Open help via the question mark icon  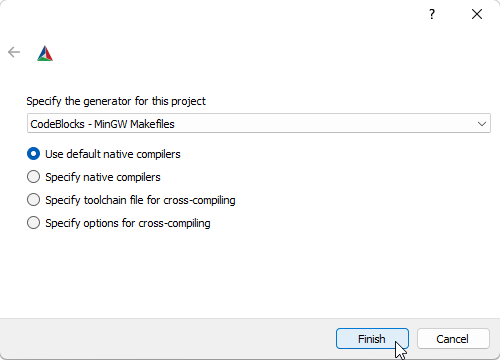click(x=432, y=14)
